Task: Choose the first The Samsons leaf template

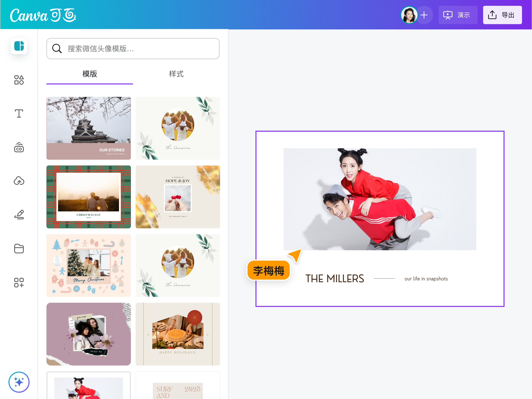Action: pos(178,128)
